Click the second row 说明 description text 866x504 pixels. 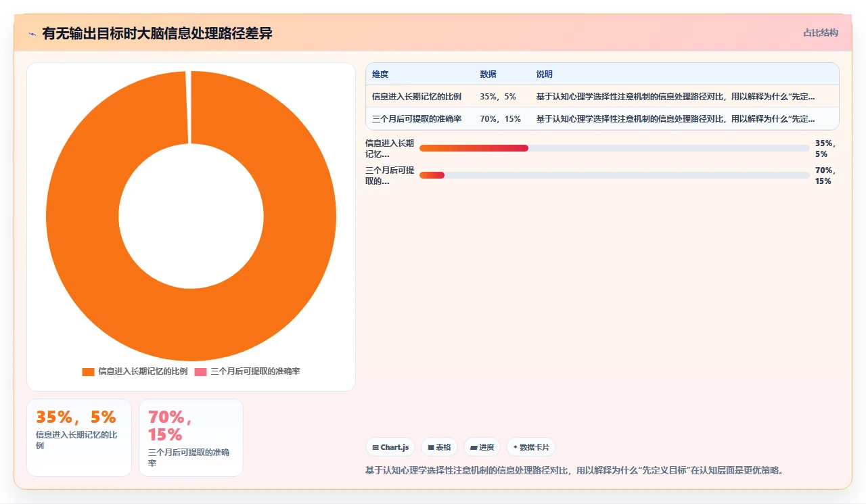(x=675, y=119)
